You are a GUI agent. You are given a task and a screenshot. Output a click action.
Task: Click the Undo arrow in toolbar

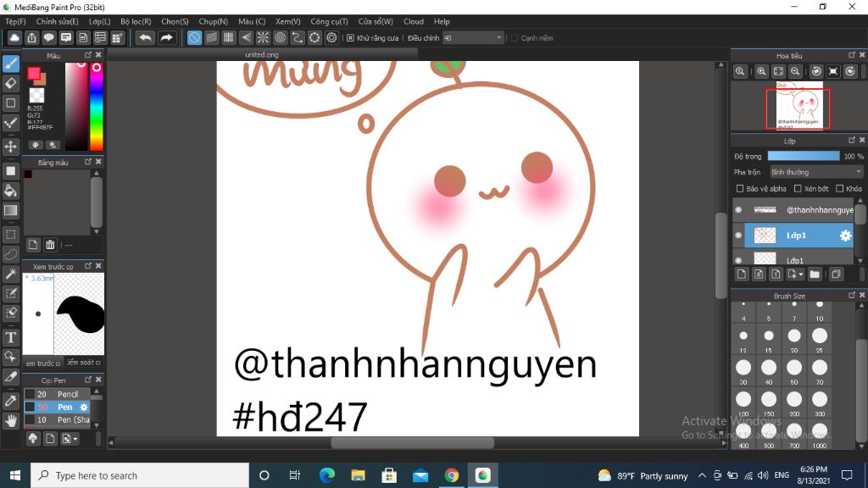click(x=146, y=37)
